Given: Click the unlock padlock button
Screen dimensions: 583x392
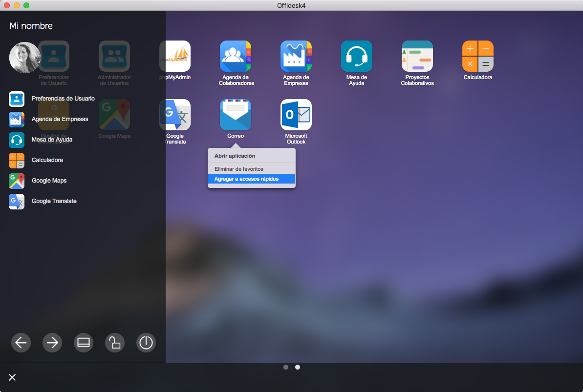Looking at the screenshot, I should tap(114, 342).
